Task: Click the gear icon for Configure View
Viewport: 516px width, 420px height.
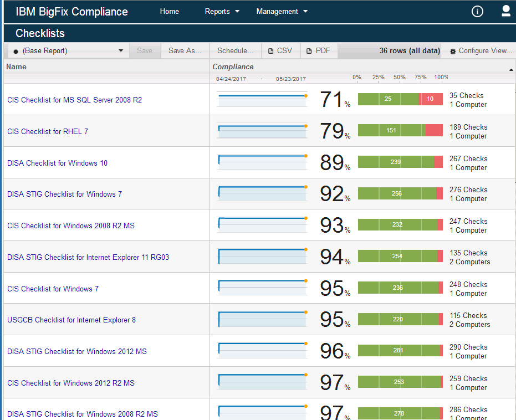Action: pyautogui.click(x=453, y=51)
